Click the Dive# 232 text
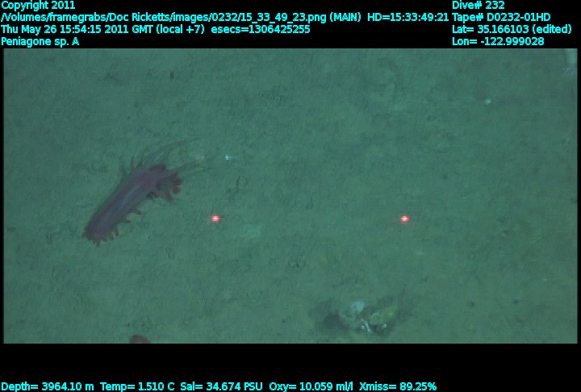The image size is (581, 392). click(478, 5)
